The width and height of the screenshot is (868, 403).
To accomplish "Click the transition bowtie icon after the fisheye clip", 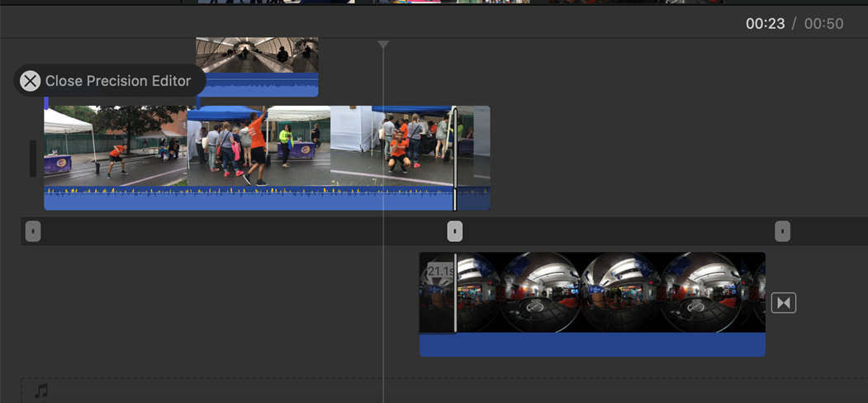I will click(783, 303).
